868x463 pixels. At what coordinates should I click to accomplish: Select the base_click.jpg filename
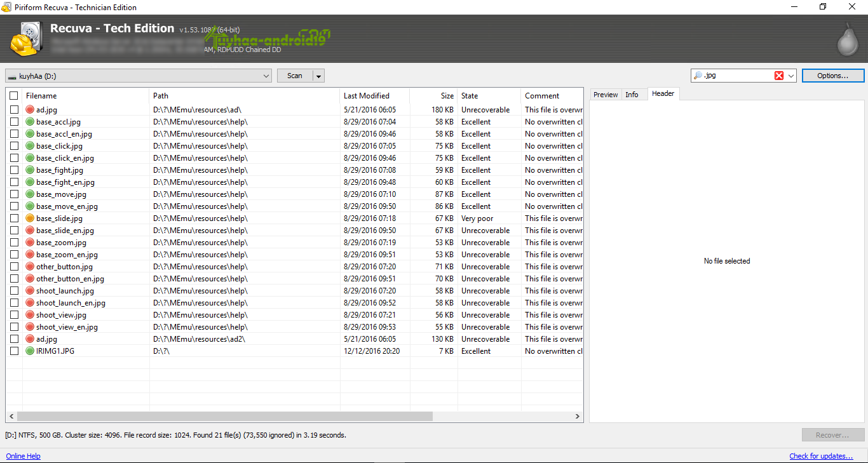click(59, 146)
